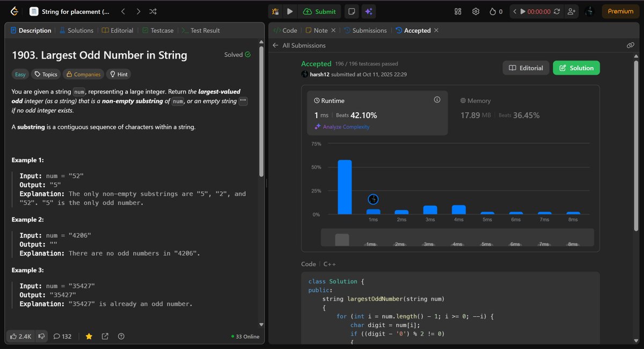The width and height of the screenshot is (644, 349).
Task: Click the 4ms bar in runtime chart
Action: tap(459, 209)
